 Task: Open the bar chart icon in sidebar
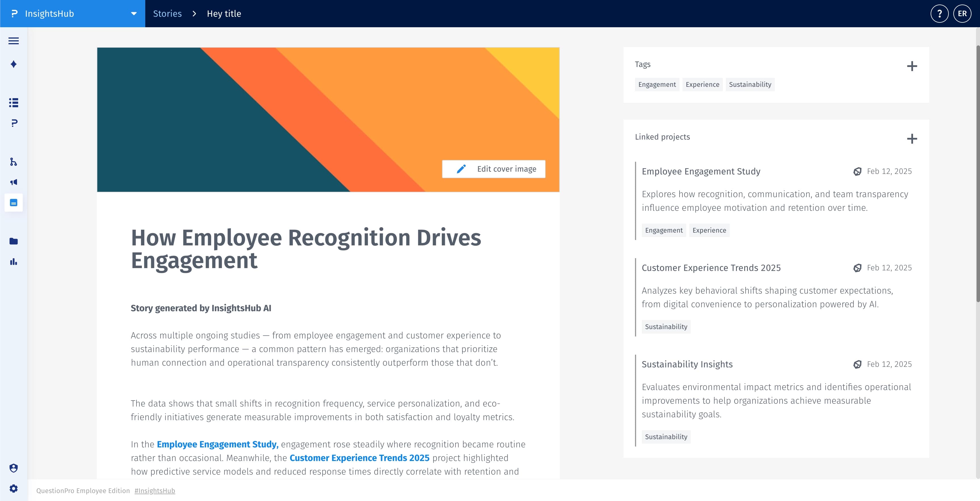pyautogui.click(x=14, y=262)
